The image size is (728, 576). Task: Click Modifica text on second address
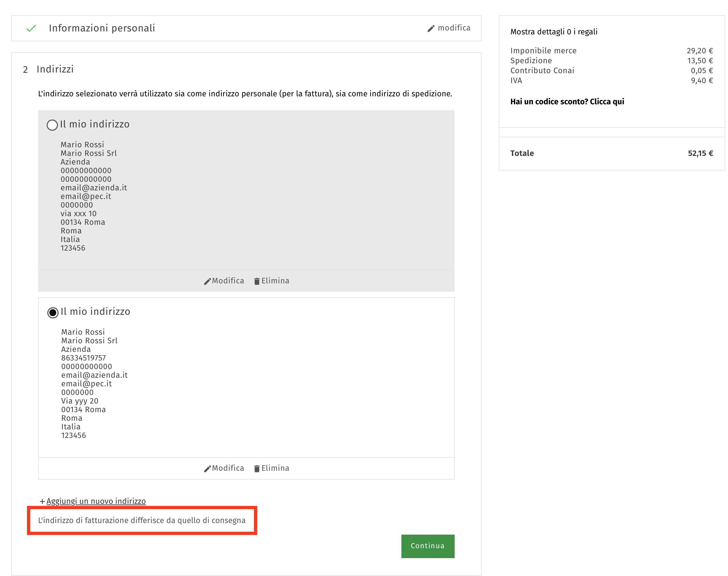[228, 468]
